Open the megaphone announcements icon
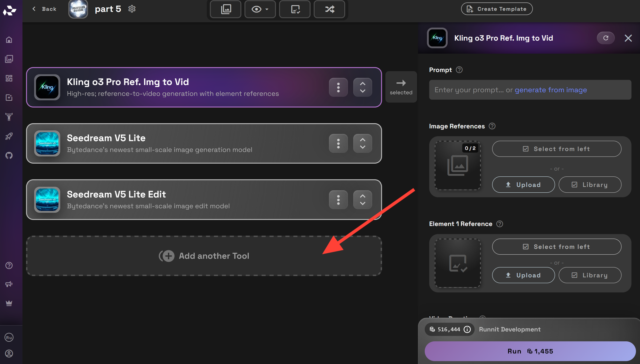This screenshot has width=640, height=364. click(x=9, y=284)
